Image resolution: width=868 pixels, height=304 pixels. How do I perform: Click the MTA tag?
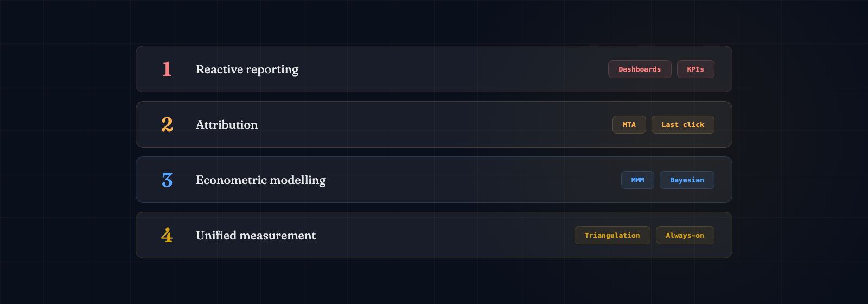(629, 124)
